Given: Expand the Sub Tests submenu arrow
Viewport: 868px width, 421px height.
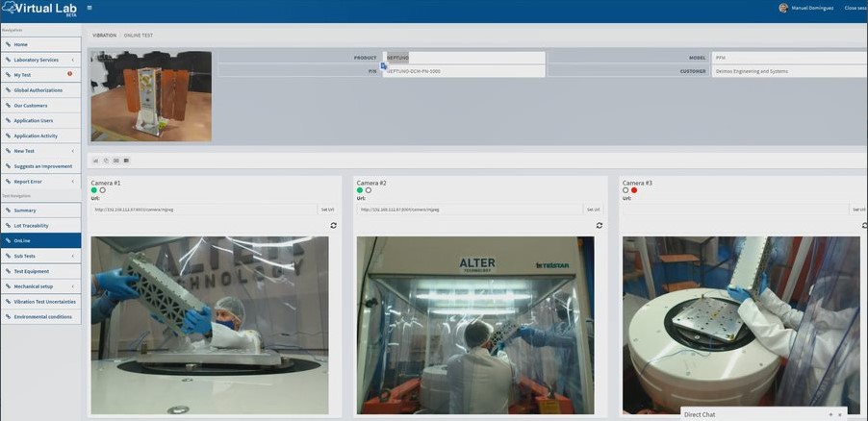Looking at the screenshot, I should coord(72,256).
